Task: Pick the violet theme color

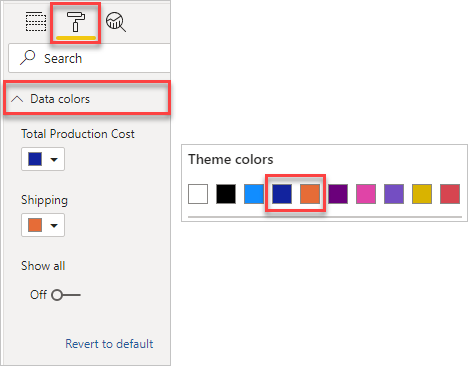Action: (394, 194)
